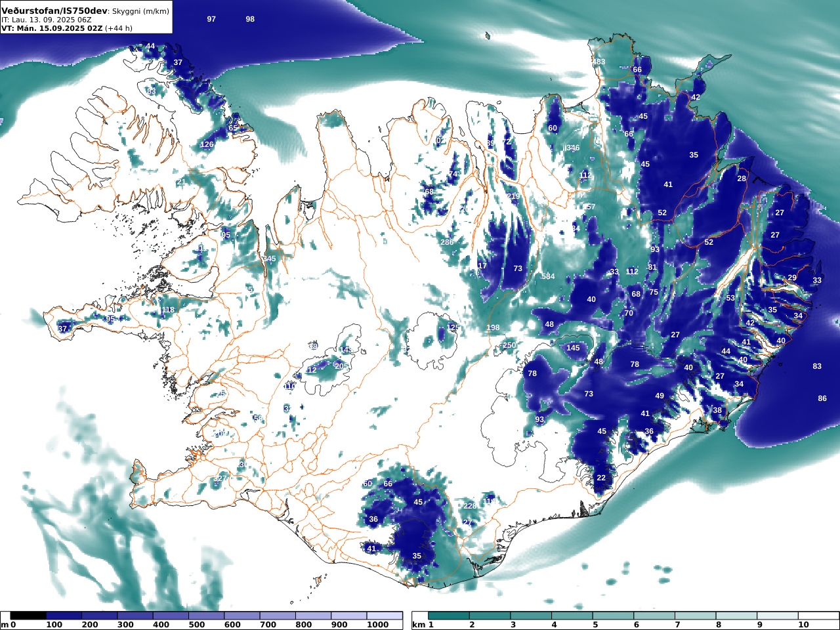
Task: Click the '53' value in the east
Action: click(730, 298)
